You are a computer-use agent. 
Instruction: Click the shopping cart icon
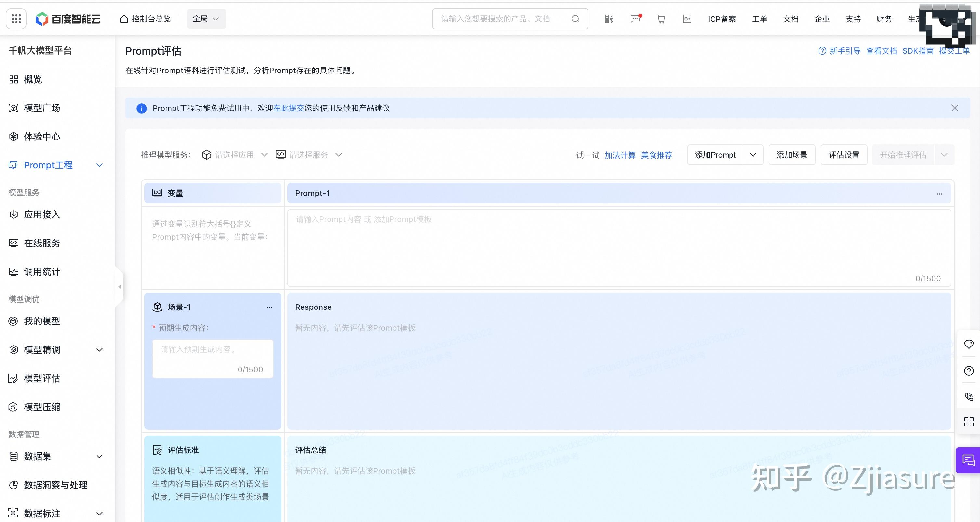(661, 19)
